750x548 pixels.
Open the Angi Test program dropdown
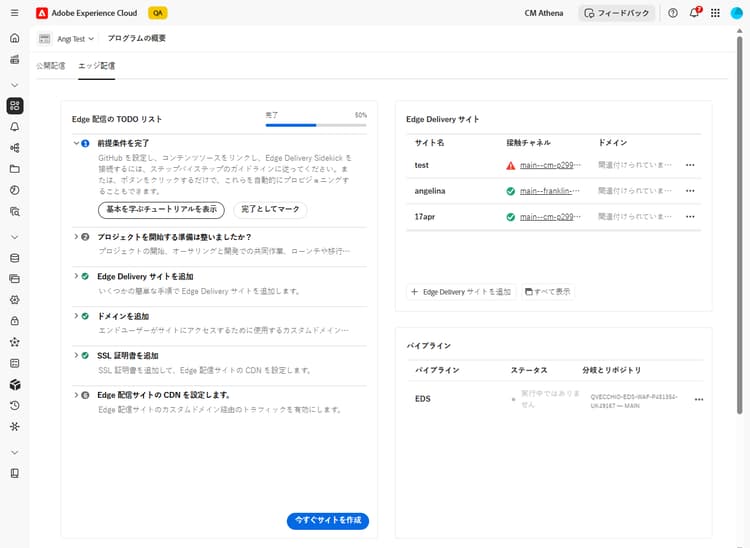(x=75, y=39)
